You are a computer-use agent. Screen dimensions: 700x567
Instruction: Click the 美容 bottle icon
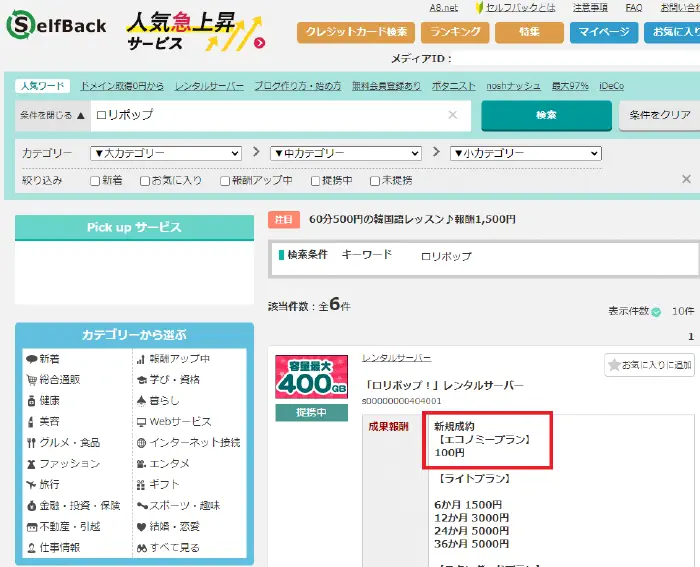[31, 422]
